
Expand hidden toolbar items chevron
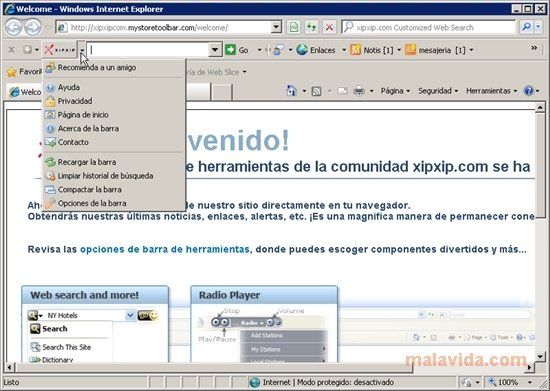pyautogui.click(x=534, y=48)
